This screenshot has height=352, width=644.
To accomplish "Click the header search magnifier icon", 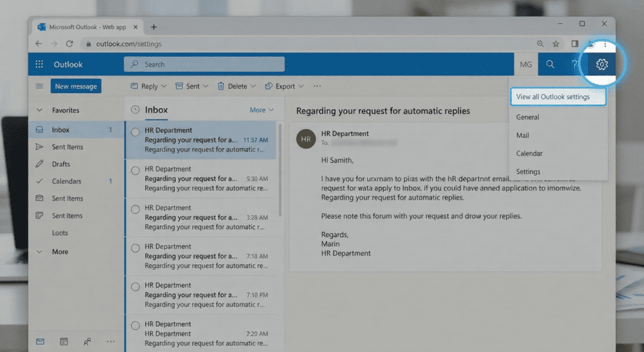I will point(550,64).
